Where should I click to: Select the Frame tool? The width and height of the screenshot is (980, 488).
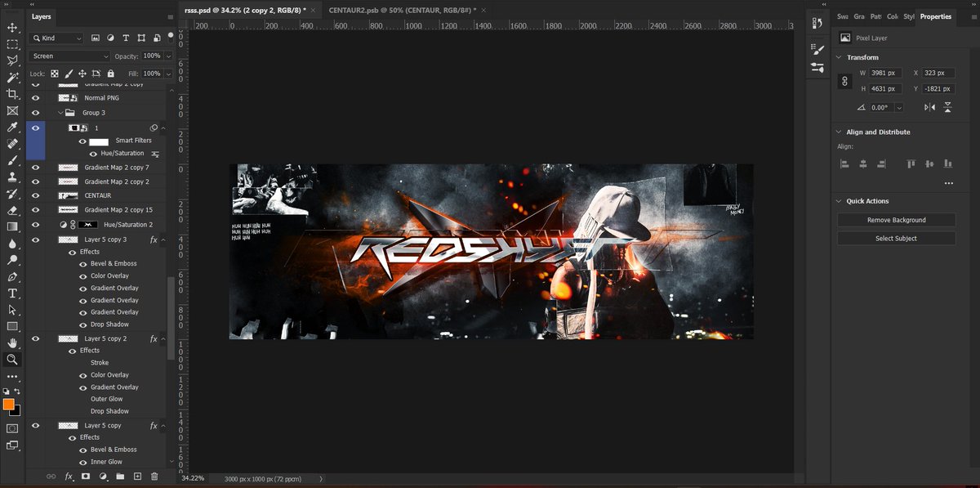12,110
